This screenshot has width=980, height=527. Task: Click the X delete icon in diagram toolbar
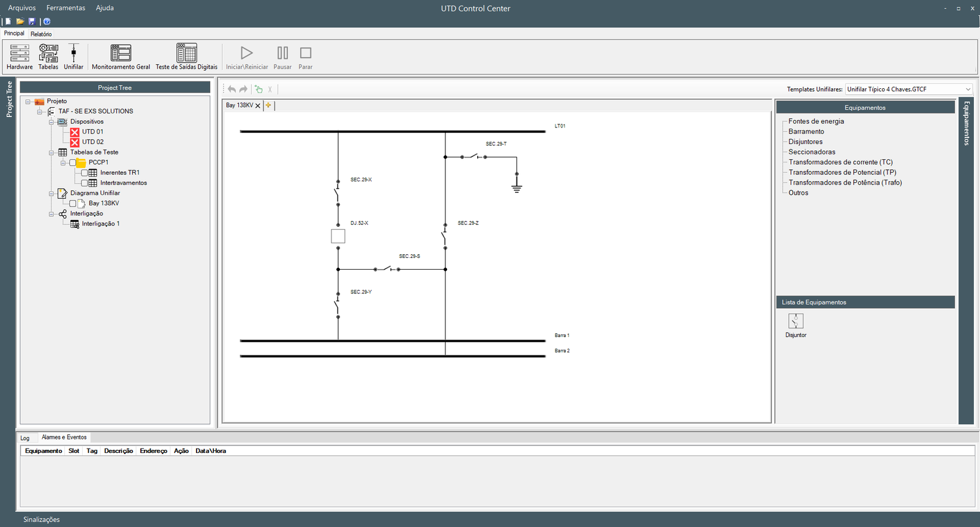click(x=269, y=89)
